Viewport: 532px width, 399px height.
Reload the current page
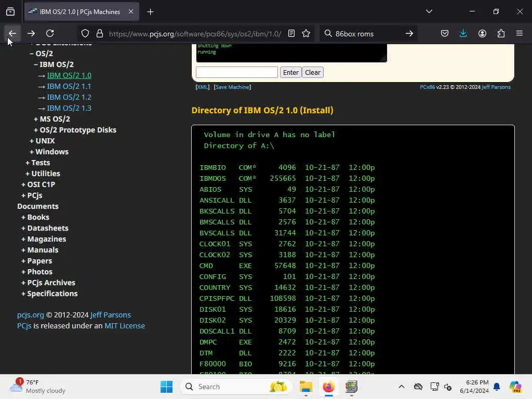tap(50, 33)
